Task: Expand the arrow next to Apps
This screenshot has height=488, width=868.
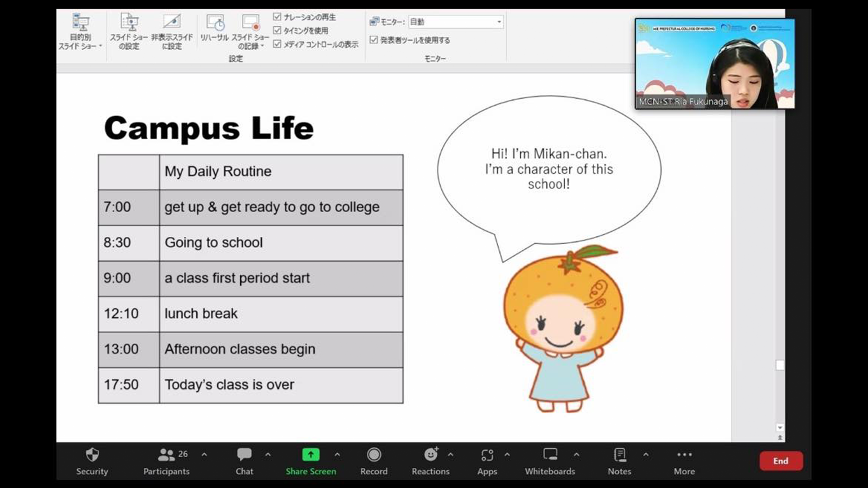Action: tap(507, 455)
